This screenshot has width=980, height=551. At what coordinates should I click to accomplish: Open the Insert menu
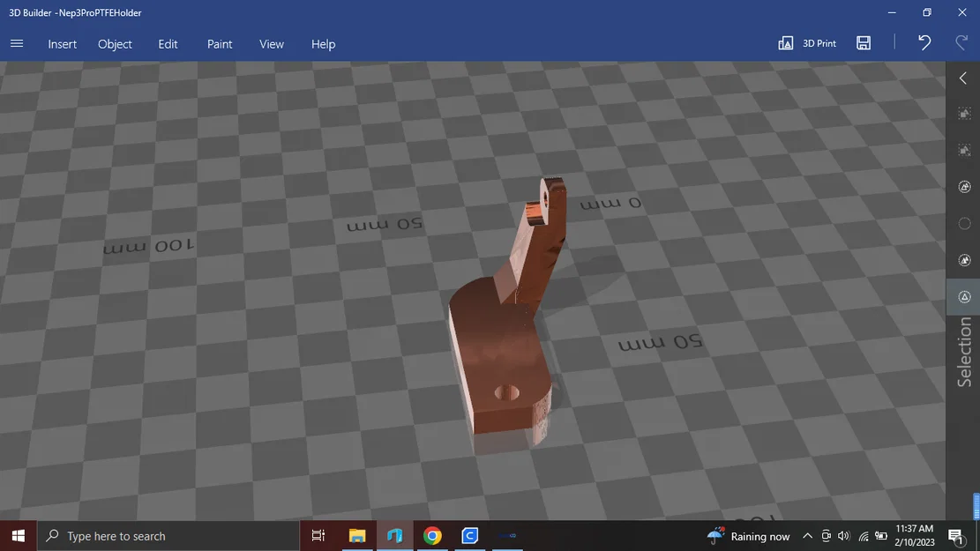click(x=63, y=44)
